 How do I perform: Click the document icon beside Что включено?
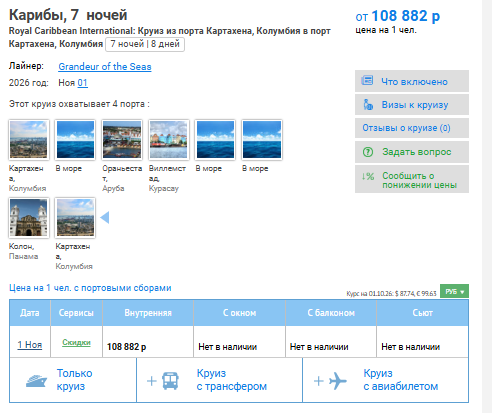tap(367, 81)
